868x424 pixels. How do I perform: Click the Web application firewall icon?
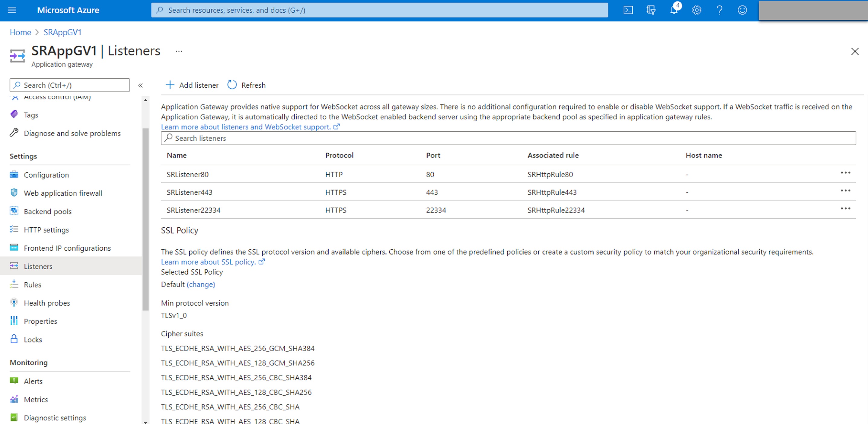click(15, 192)
